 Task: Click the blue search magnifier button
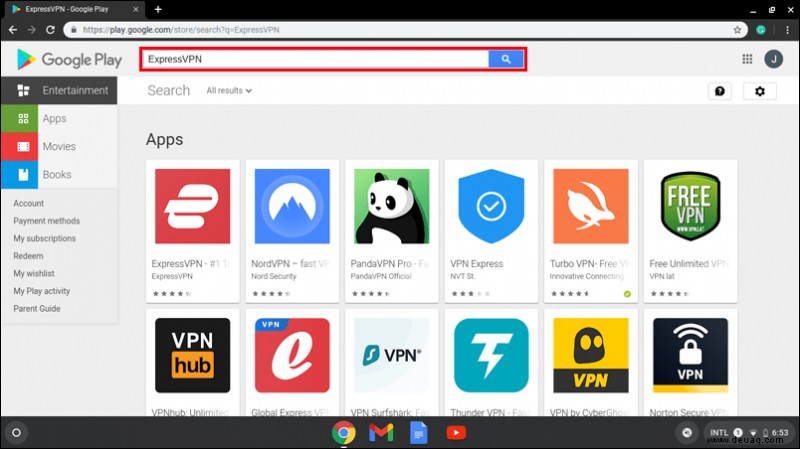(x=506, y=59)
